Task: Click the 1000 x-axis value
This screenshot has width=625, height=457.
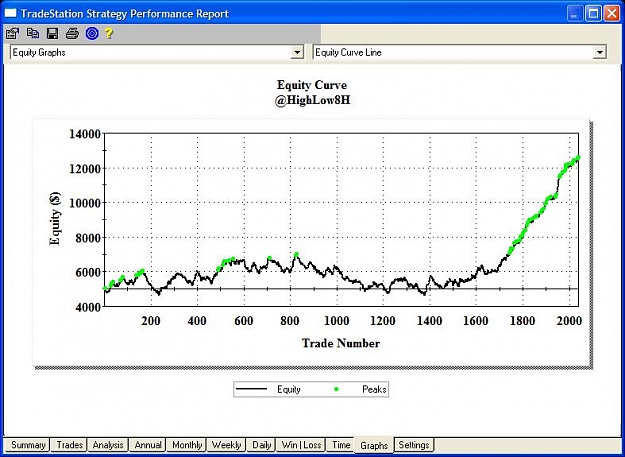Action: point(336,321)
